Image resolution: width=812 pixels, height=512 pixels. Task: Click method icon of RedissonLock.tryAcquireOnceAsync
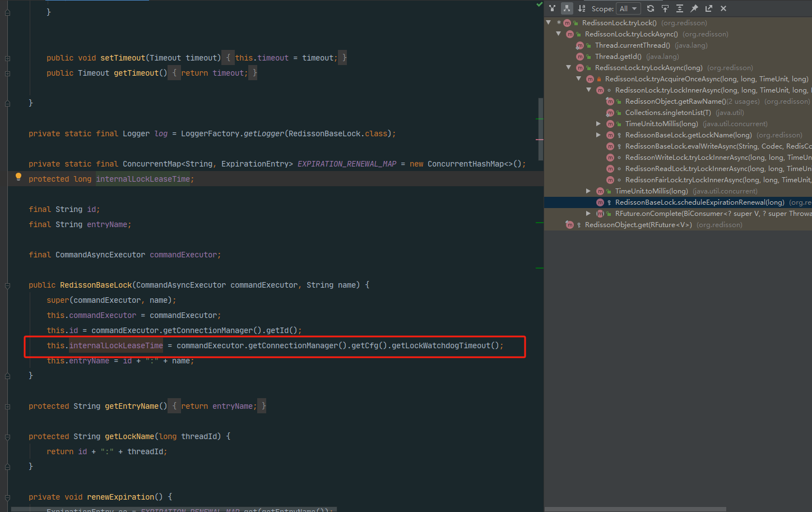click(590, 79)
